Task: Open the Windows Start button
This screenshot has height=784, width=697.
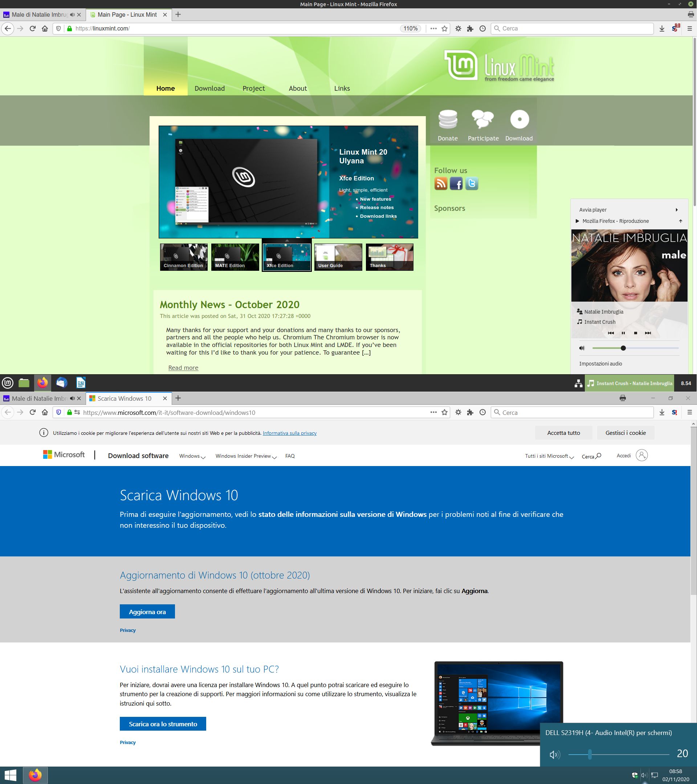Action: click(x=10, y=775)
